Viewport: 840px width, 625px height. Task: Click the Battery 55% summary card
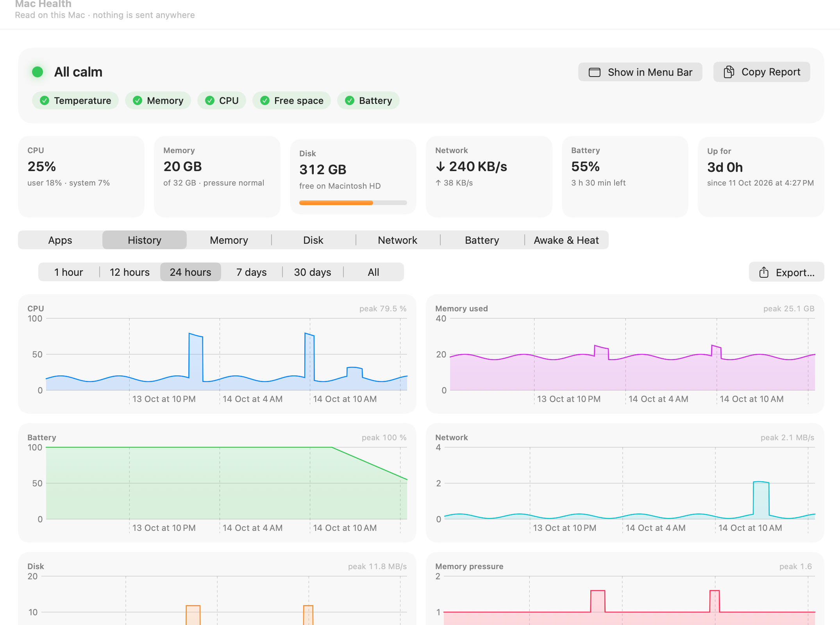click(x=625, y=177)
